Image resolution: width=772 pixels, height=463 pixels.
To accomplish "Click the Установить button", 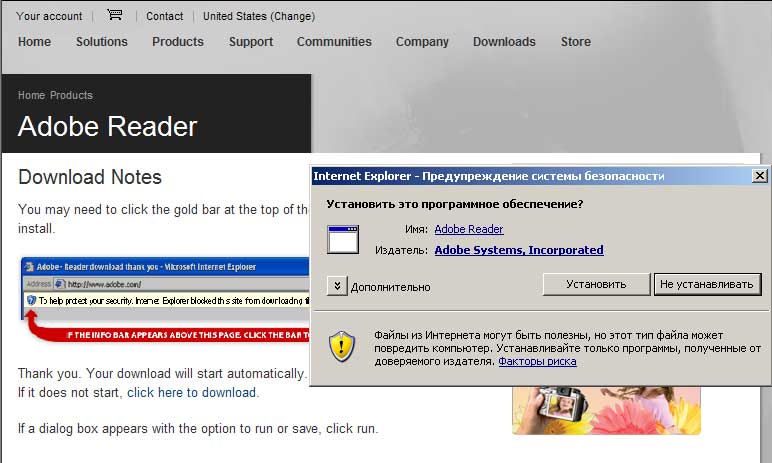I will coord(596,284).
